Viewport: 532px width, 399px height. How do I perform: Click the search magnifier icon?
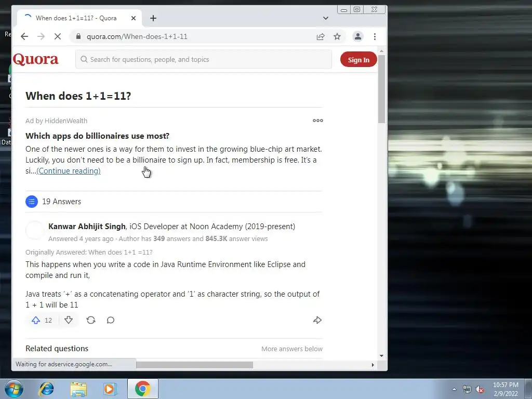click(84, 59)
